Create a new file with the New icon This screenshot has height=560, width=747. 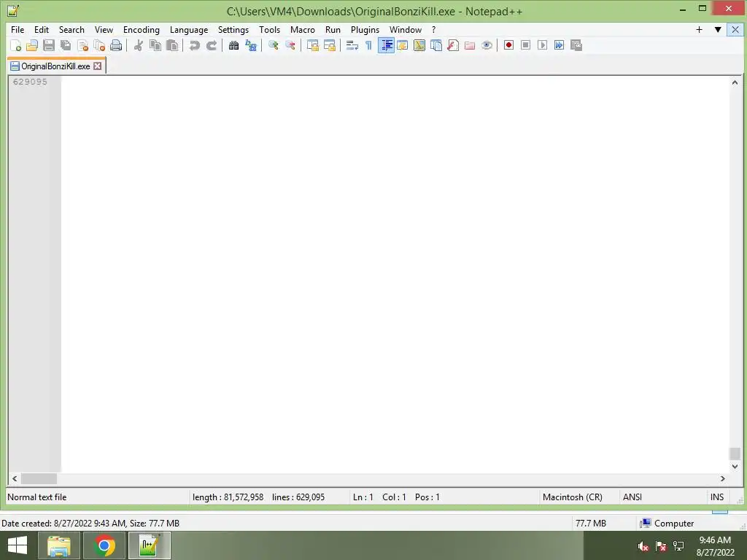[15, 45]
